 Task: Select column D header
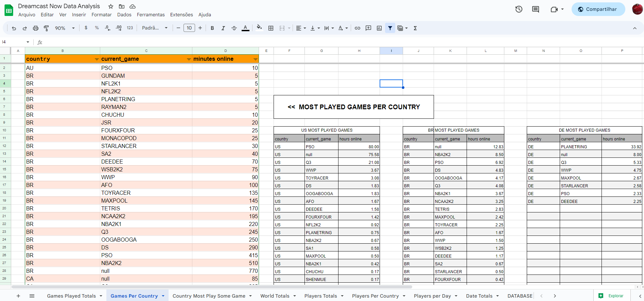point(225,51)
